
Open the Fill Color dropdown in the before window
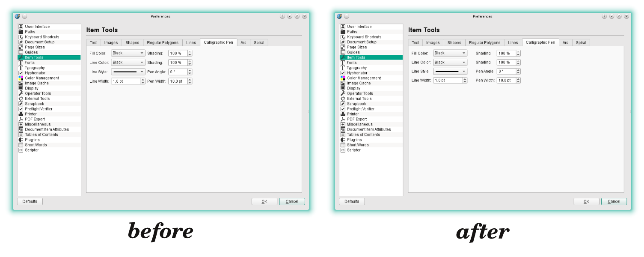pos(128,53)
